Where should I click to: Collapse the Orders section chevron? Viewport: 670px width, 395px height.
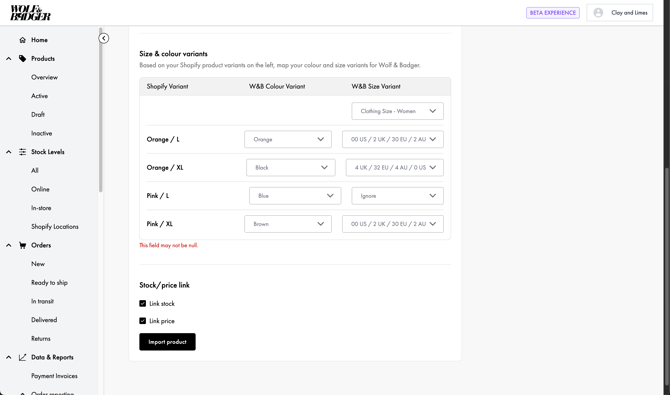(x=9, y=245)
